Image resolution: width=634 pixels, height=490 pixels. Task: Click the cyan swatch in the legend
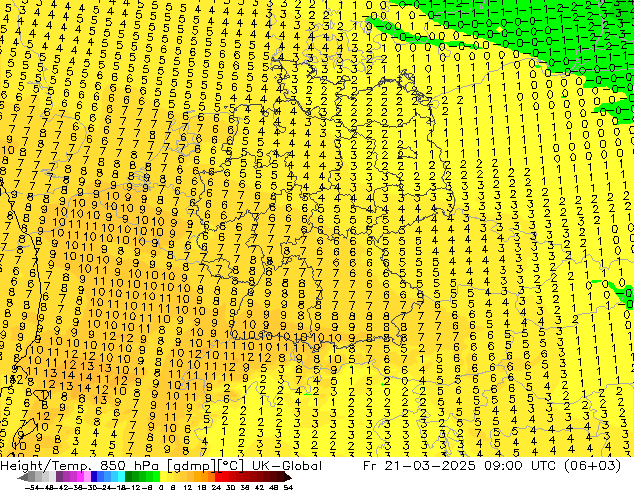(121, 477)
